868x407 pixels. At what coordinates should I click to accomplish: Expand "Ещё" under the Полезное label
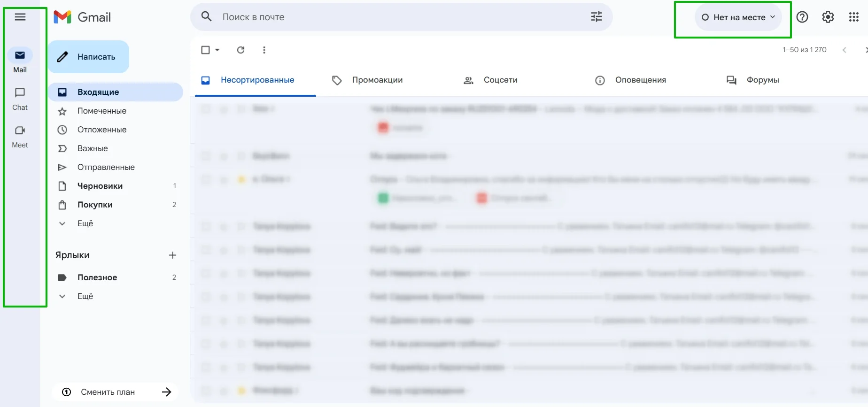[x=85, y=296]
